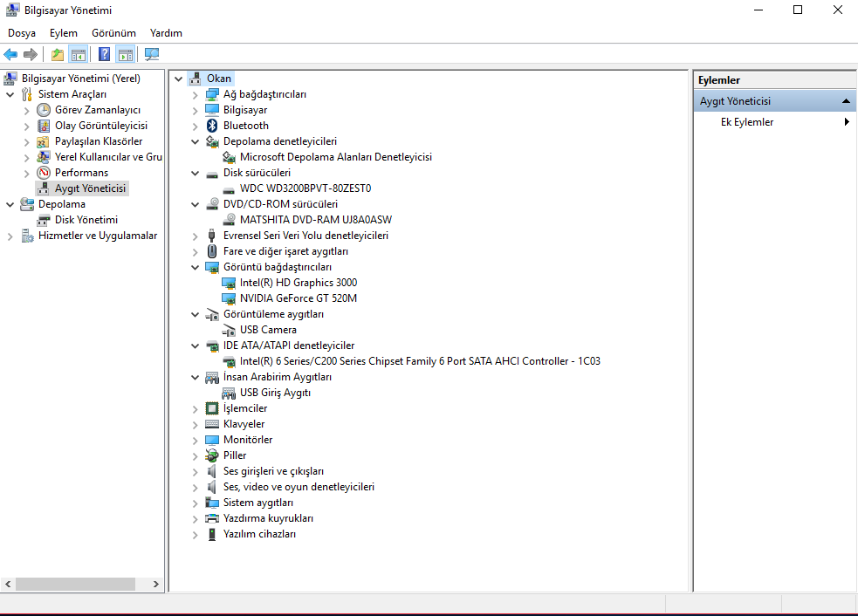Open the Görünüm menu
858x616 pixels.
(x=113, y=33)
